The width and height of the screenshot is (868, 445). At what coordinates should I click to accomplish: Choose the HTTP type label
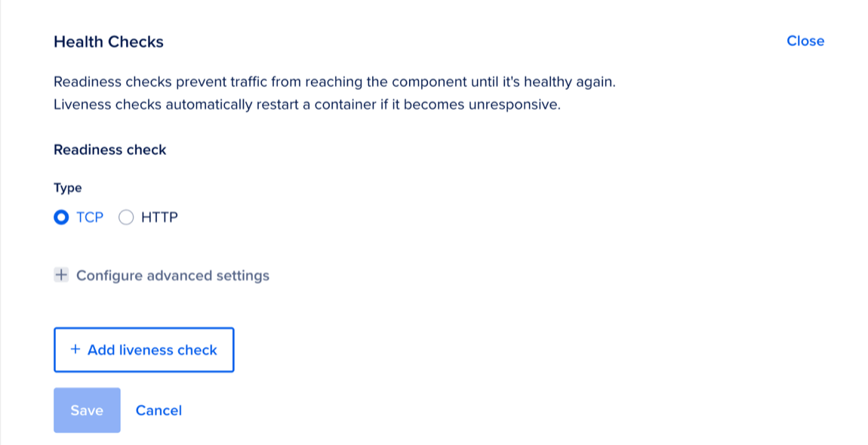159,218
